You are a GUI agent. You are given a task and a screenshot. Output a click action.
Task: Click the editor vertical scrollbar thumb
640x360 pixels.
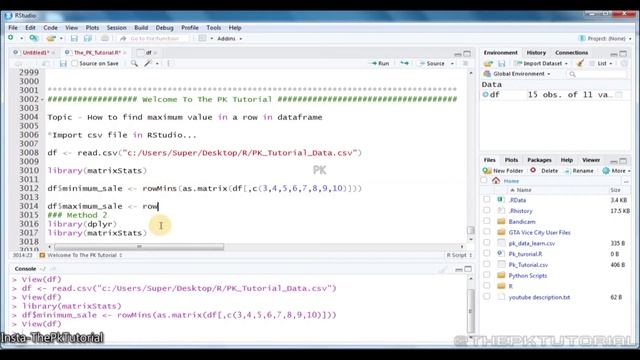click(x=471, y=230)
